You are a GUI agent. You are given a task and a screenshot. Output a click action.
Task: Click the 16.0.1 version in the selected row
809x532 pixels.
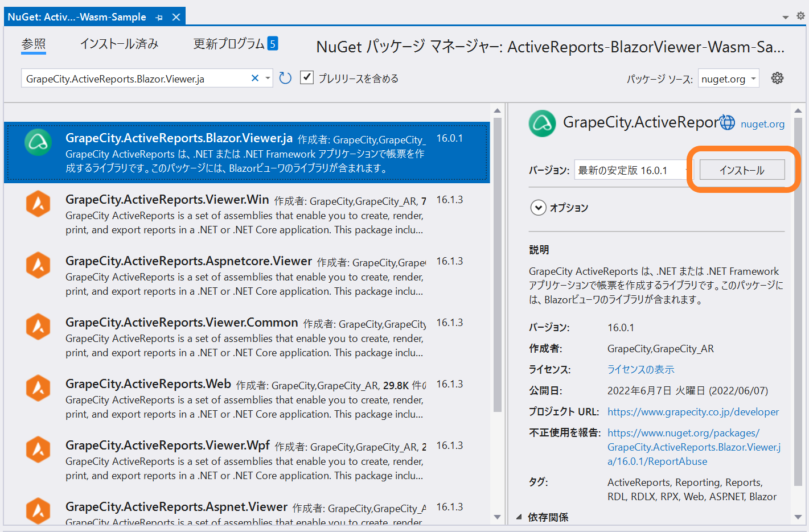[x=450, y=138]
